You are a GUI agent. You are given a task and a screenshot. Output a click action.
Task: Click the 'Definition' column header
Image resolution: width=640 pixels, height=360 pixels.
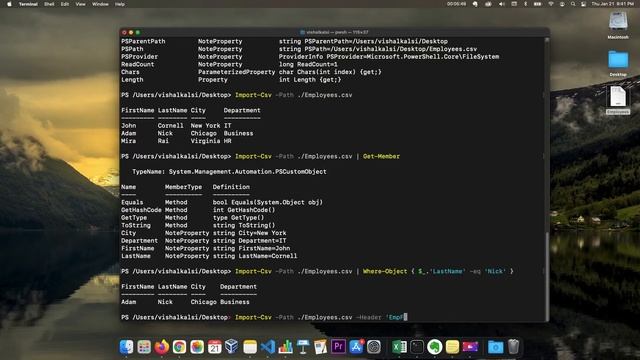(231, 187)
